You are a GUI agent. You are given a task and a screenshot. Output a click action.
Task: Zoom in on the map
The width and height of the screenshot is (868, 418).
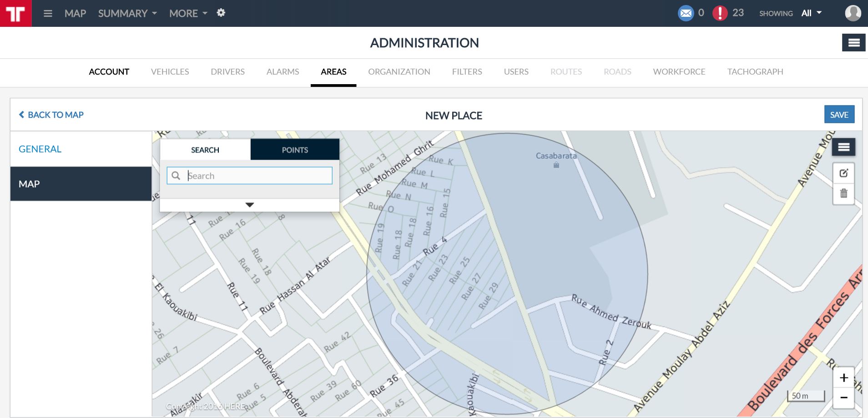[x=843, y=378]
